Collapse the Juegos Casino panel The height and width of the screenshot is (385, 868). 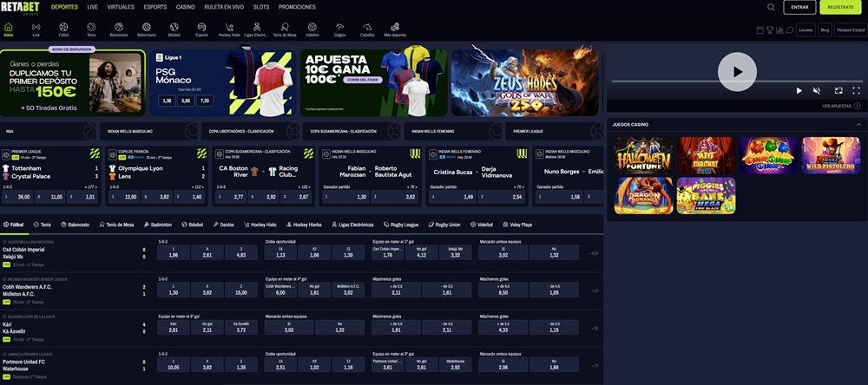(859, 125)
